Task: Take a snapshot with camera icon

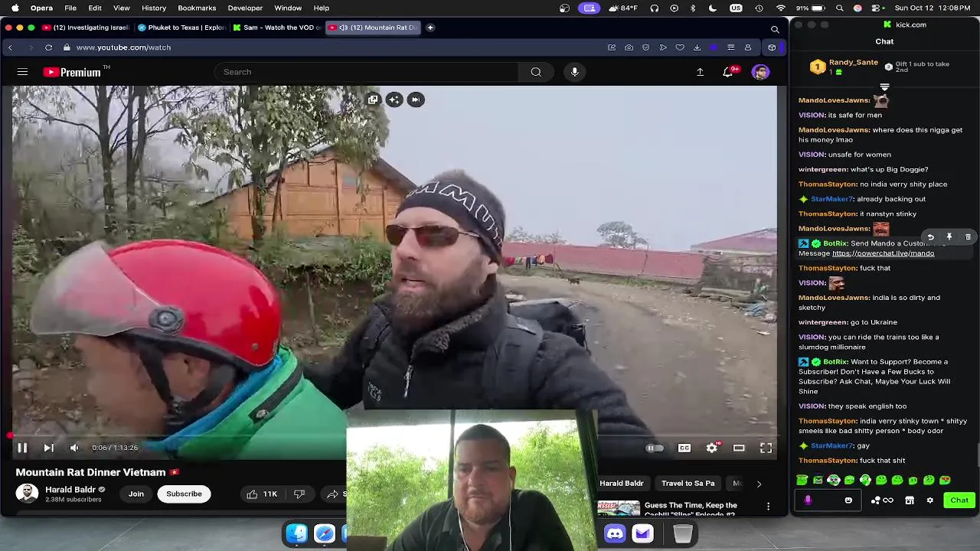Action: click(629, 47)
